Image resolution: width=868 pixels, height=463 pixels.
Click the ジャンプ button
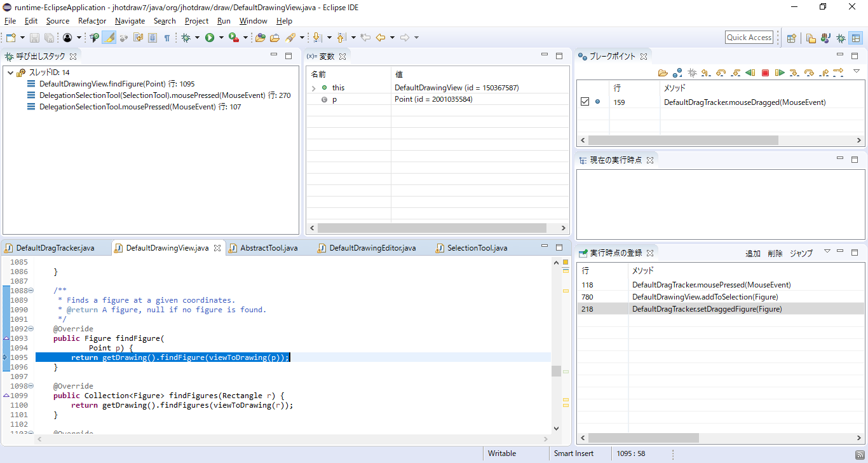[x=801, y=253]
